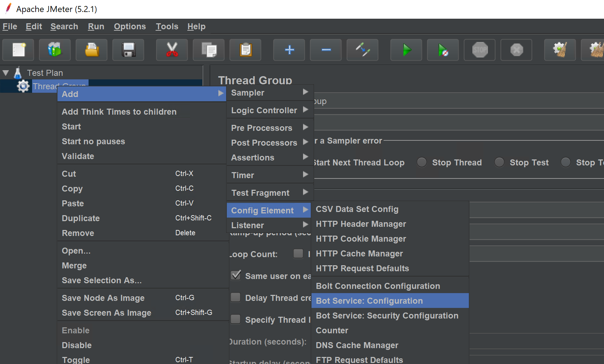604x364 pixels.
Task: Select the Stop Test radio button
Action: click(499, 162)
